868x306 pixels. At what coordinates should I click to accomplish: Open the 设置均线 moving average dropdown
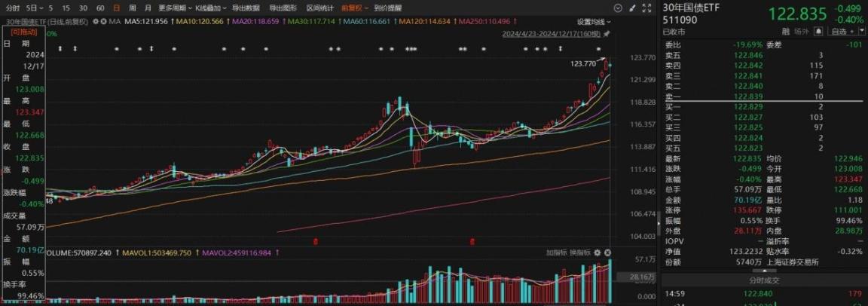point(594,22)
